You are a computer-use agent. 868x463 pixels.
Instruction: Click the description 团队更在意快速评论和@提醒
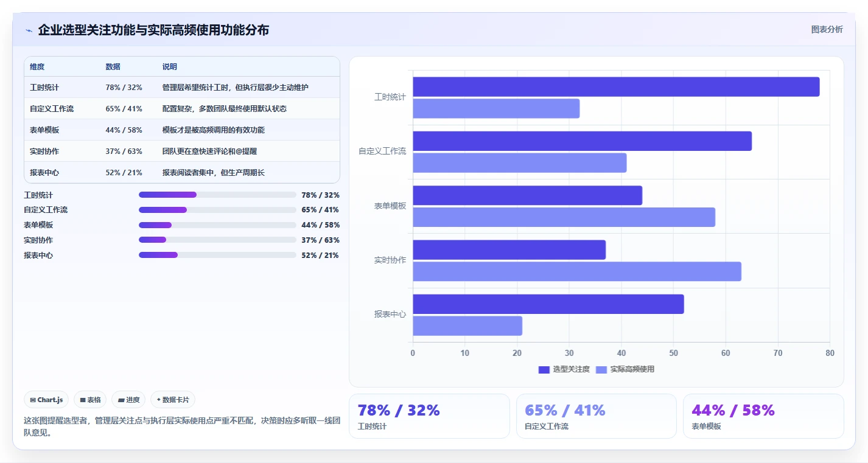(x=209, y=151)
